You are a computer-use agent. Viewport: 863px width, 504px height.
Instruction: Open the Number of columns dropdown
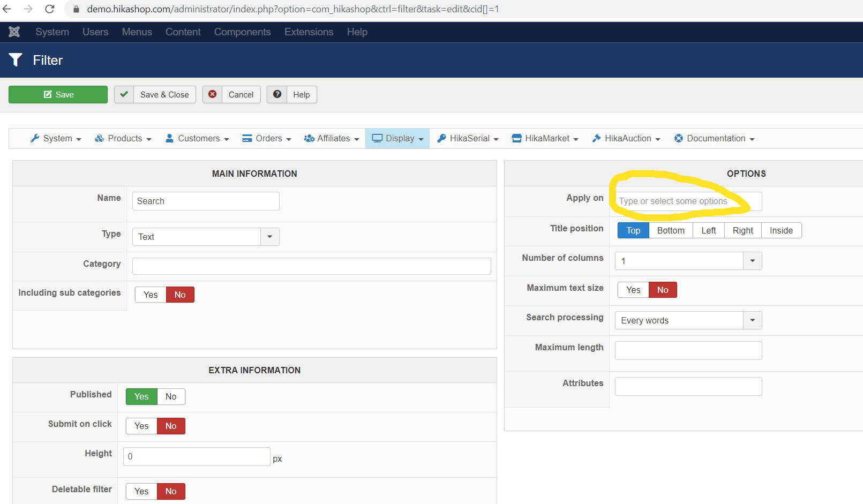point(688,261)
